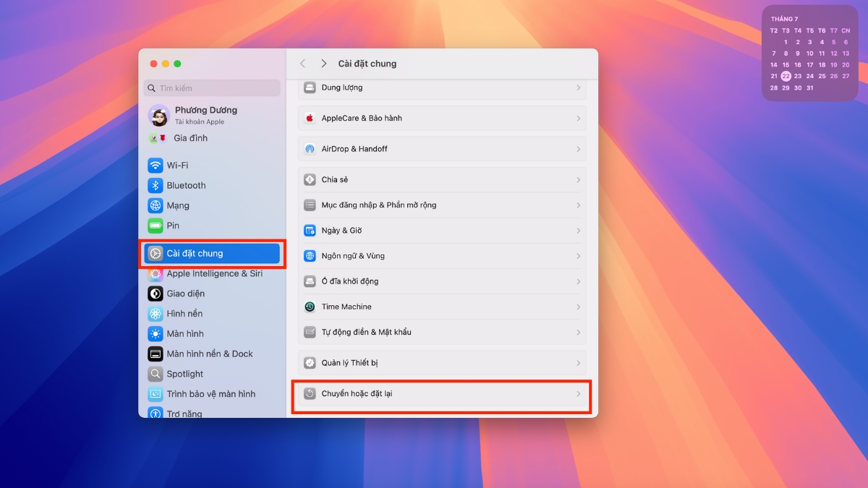Click the back navigation arrow
The width and height of the screenshot is (868, 488).
pos(302,64)
